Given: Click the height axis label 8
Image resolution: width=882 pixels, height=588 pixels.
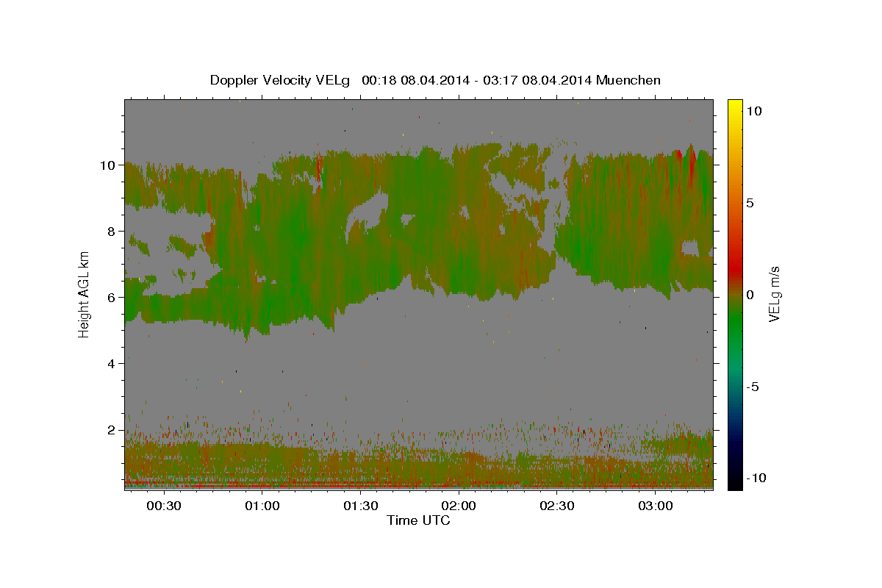Looking at the screenshot, I should 112,232.
